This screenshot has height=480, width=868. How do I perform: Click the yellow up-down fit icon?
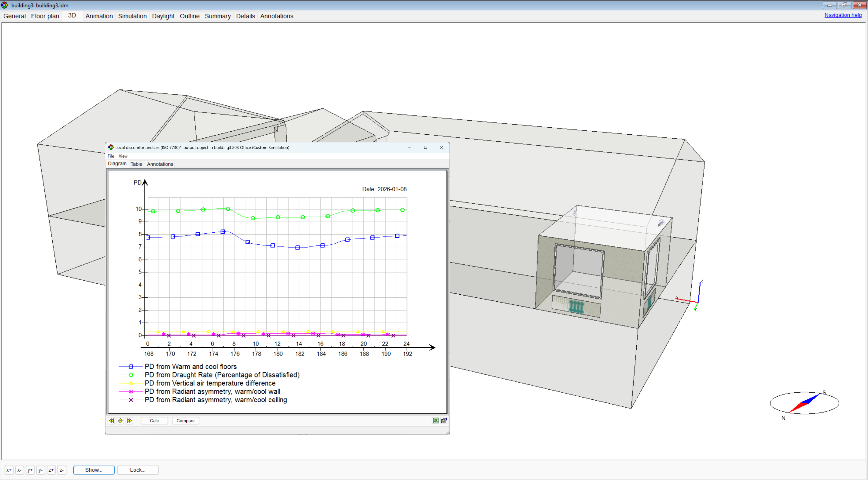(x=120, y=420)
